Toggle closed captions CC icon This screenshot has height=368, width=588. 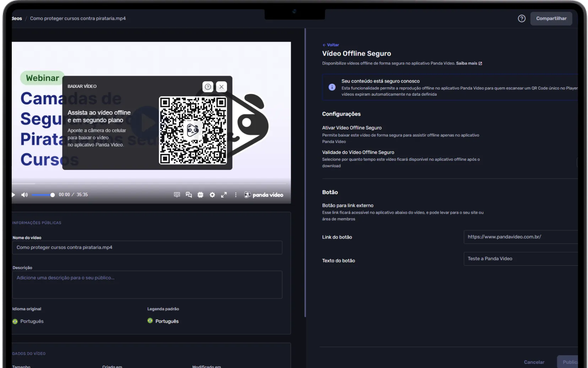pyautogui.click(x=177, y=194)
